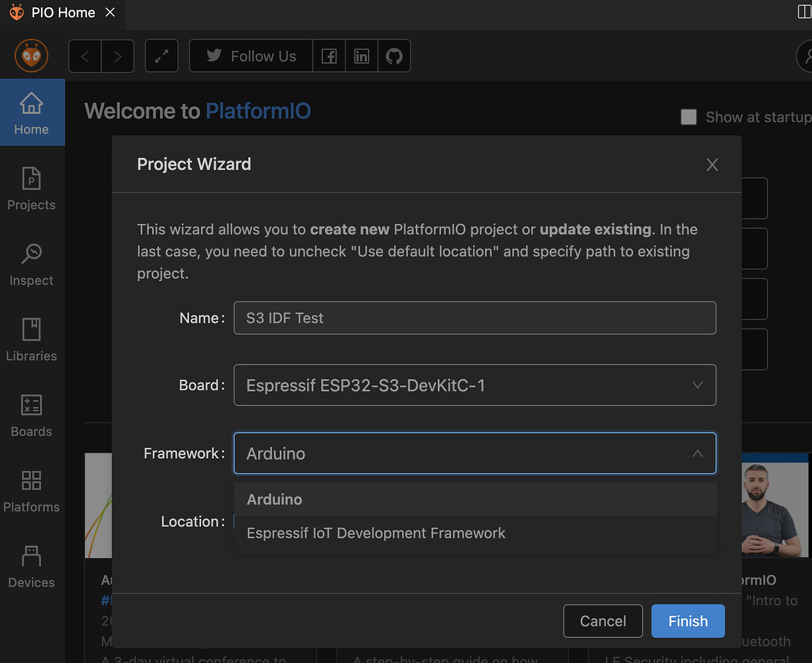Click the Follow Us Twitter button

point(251,56)
